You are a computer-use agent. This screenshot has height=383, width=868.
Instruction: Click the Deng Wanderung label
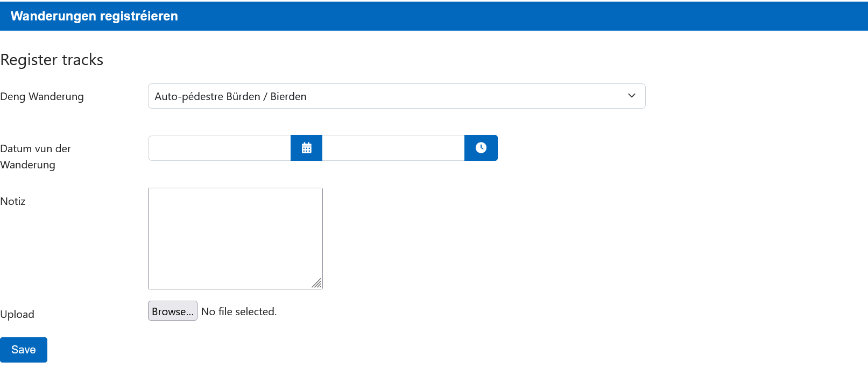tap(42, 96)
